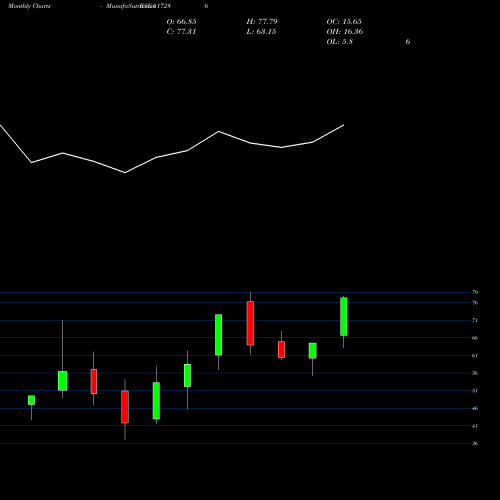Click the 76 price axis label
500x500 pixels.
tap(475, 303)
